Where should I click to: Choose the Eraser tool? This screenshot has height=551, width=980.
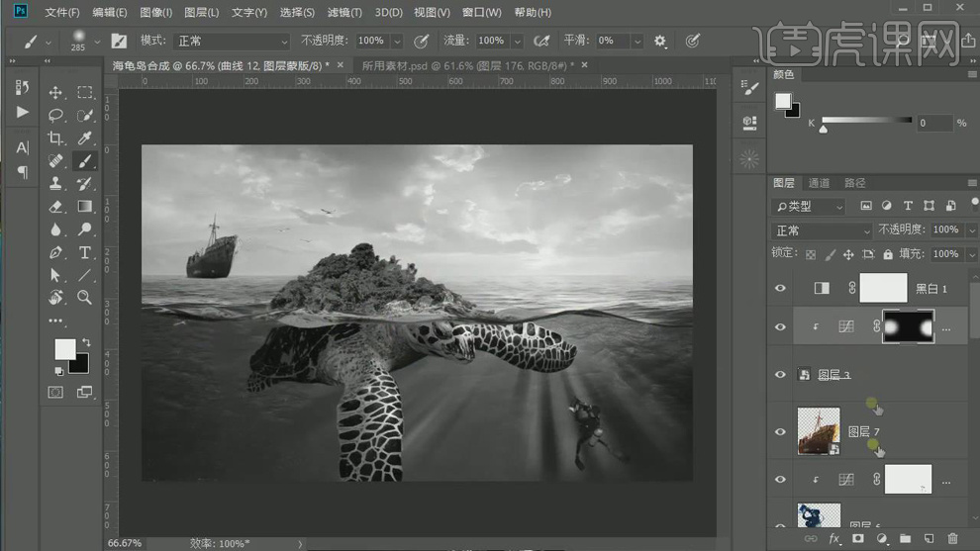[x=55, y=206]
